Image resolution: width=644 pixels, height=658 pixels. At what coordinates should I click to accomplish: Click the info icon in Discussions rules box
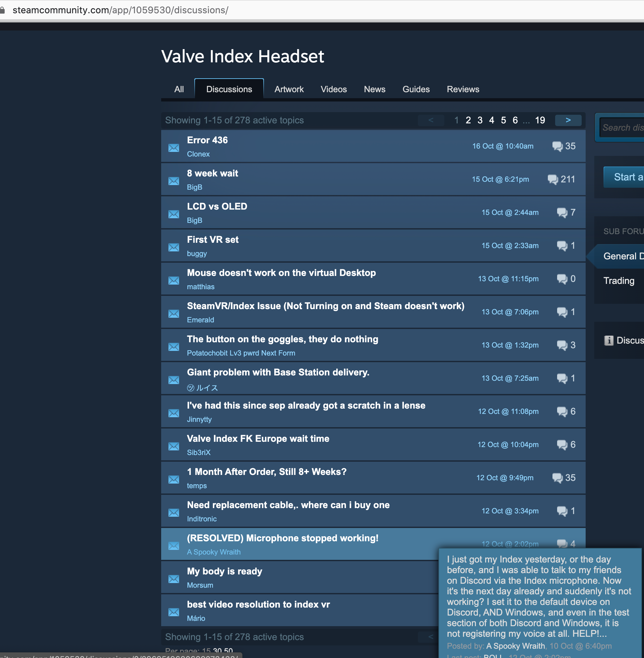(x=608, y=340)
